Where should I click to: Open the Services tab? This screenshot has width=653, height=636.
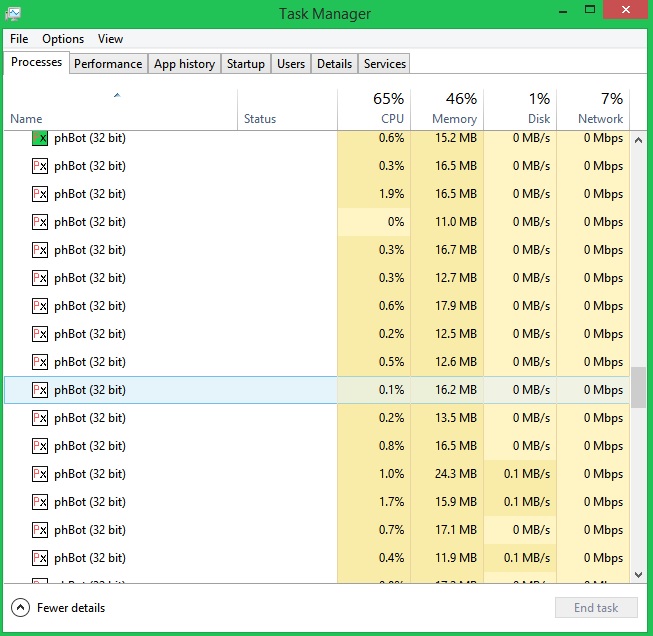384,64
